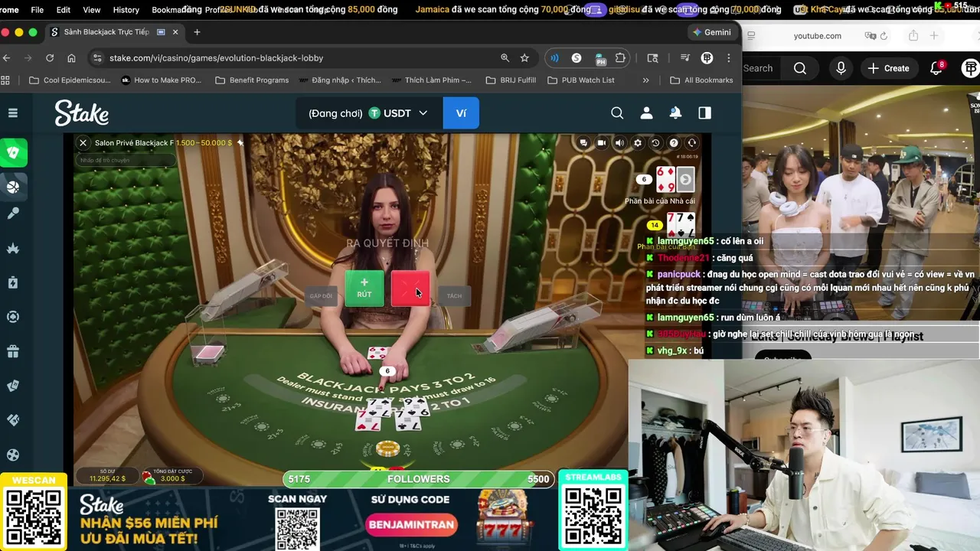Screen dimensions: 980x551
Task: Reload the youtube.com page in Safari
Action: tap(884, 36)
